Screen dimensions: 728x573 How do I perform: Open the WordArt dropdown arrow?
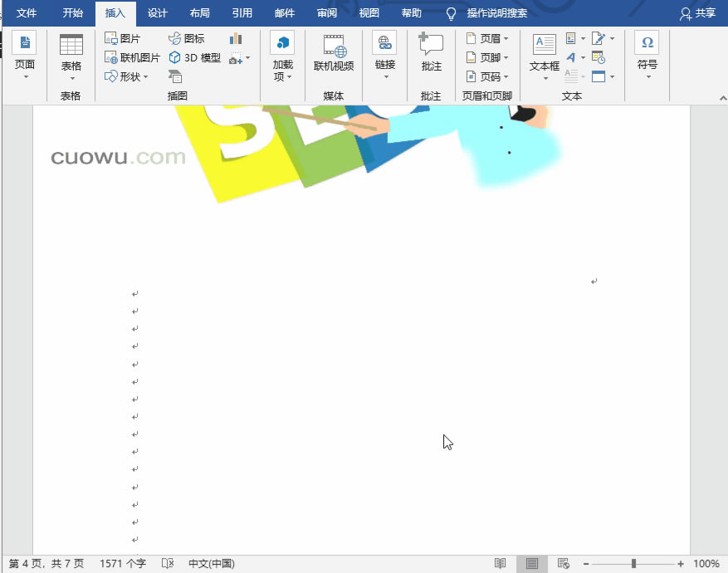(x=583, y=57)
